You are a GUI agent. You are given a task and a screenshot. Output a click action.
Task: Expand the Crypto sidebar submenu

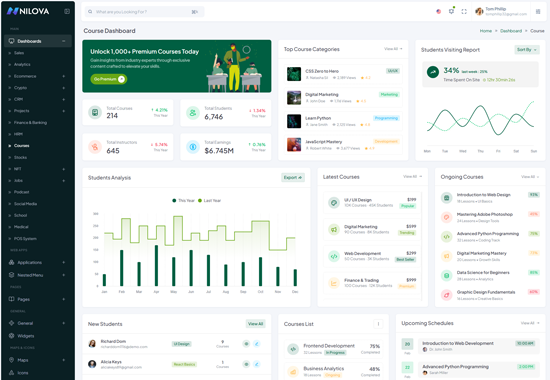pos(63,88)
